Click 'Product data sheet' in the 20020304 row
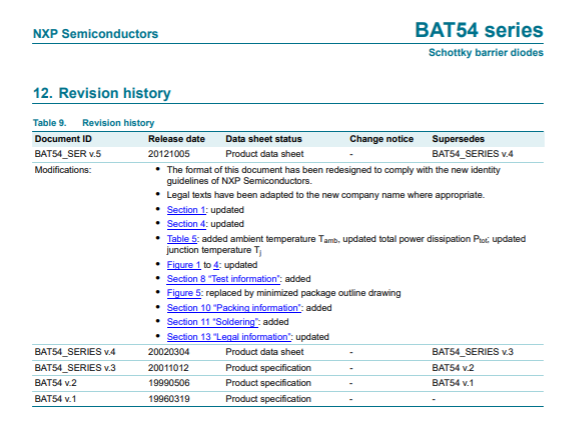Viewport: 578px width, 421px height. [x=265, y=352]
